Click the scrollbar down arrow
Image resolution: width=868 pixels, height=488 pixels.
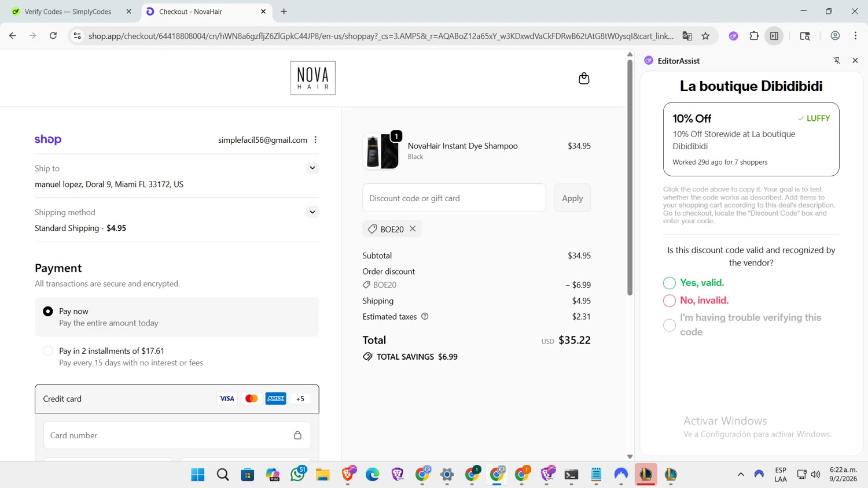click(630, 457)
